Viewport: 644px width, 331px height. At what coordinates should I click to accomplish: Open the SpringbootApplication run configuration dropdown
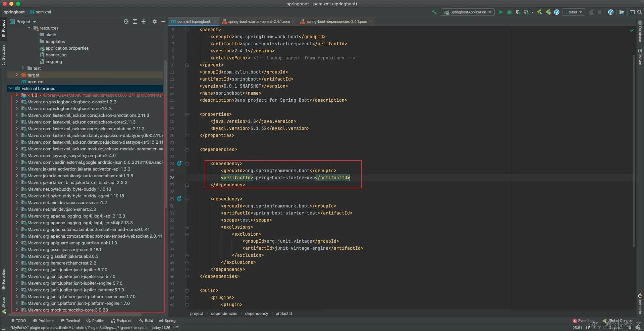click(468, 12)
